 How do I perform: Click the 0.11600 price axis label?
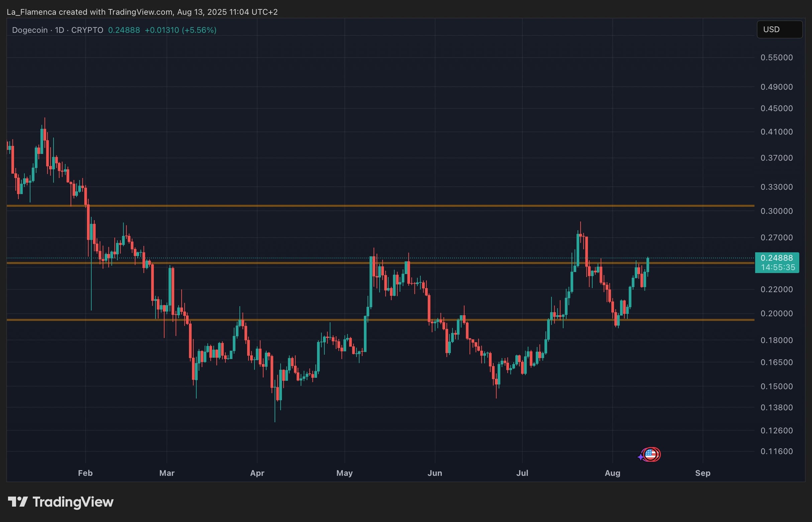tap(777, 451)
